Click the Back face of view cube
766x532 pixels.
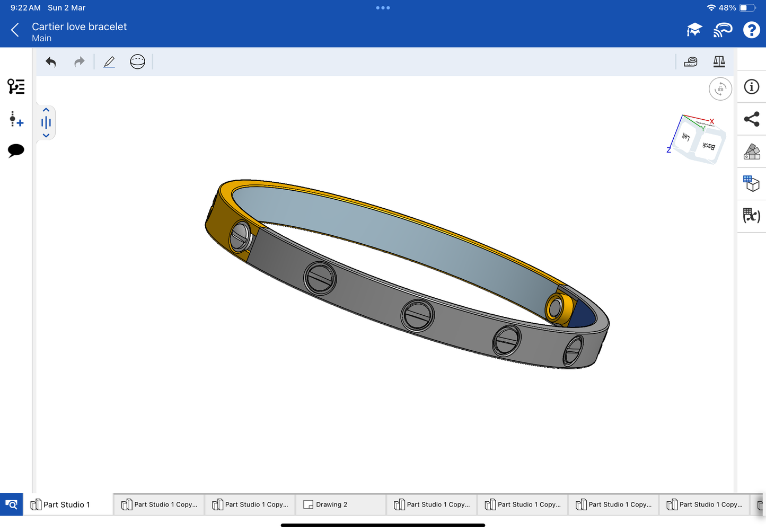coord(709,146)
